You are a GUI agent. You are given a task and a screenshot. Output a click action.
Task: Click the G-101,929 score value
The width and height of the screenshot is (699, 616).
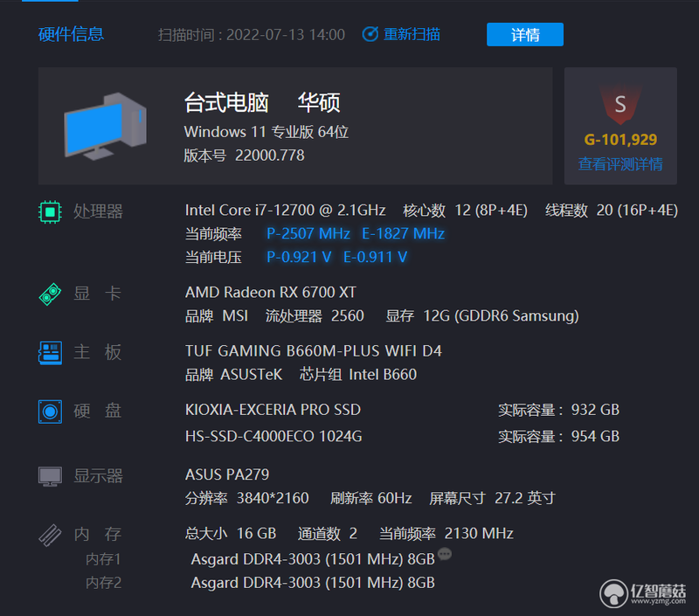(x=620, y=140)
